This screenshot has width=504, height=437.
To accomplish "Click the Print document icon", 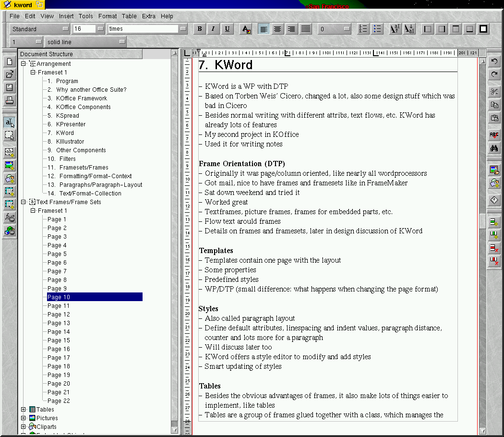I will coord(10,100).
